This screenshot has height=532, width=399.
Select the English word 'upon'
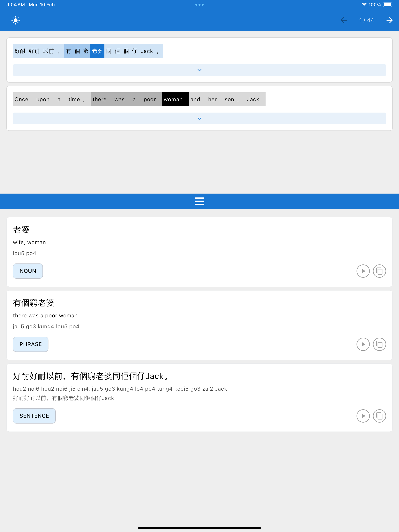(43, 99)
